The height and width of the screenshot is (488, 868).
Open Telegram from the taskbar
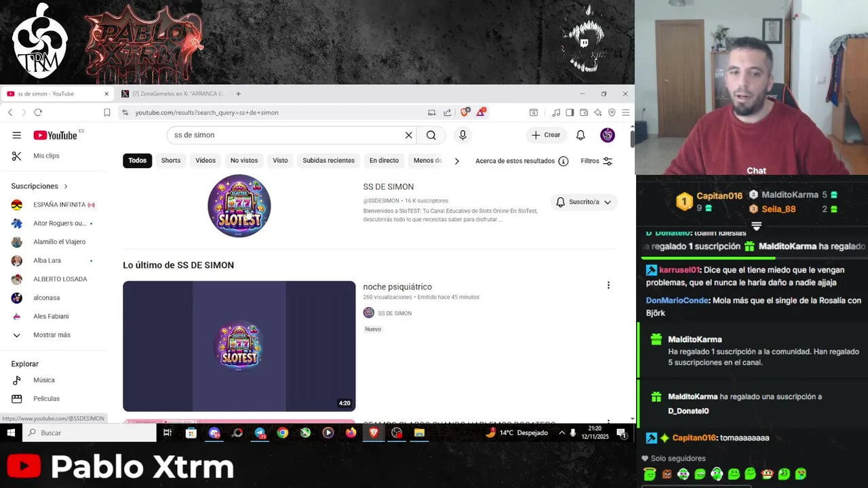tap(260, 432)
